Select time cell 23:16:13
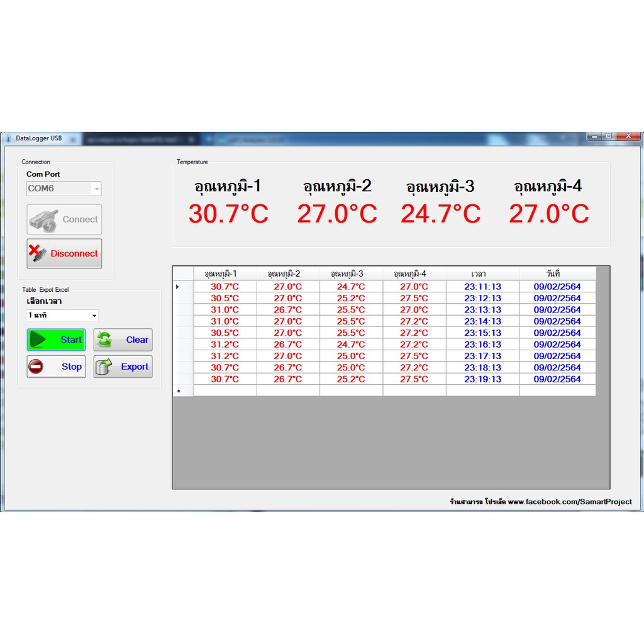Image resolution: width=644 pixels, height=644 pixels. pyautogui.click(x=483, y=344)
